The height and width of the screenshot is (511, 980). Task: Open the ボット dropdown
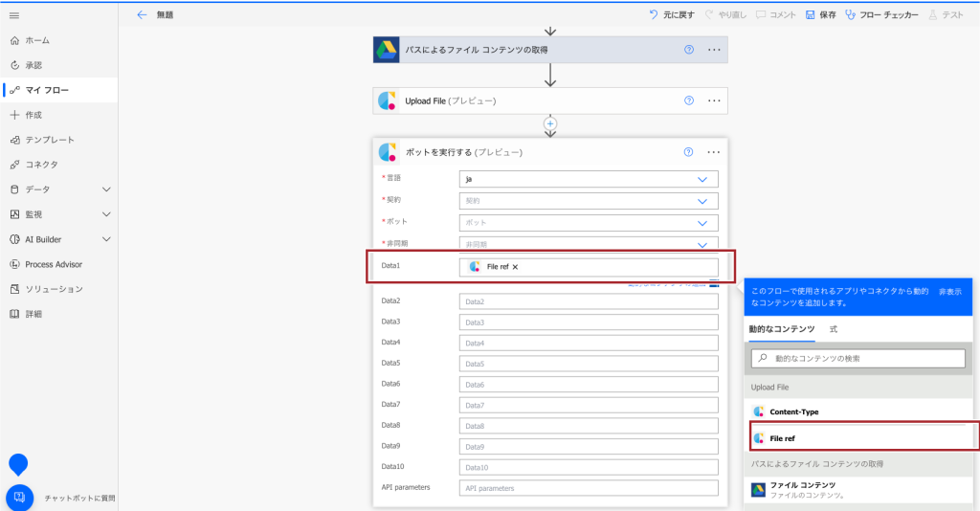(x=702, y=222)
